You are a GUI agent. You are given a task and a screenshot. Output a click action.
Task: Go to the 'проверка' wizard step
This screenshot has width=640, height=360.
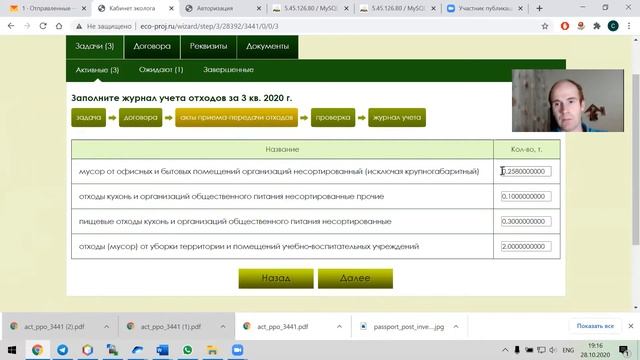(x=333, y=118)
